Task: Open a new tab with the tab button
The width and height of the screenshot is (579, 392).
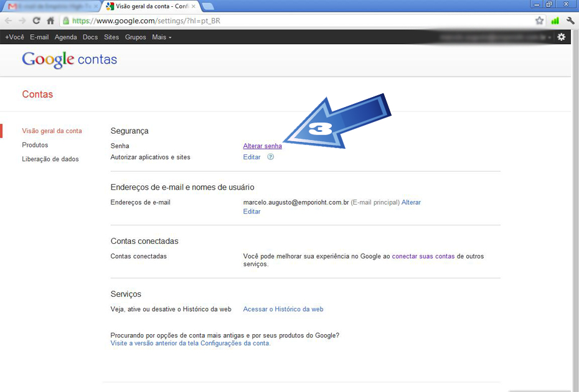Action: [x=208, y=6]
